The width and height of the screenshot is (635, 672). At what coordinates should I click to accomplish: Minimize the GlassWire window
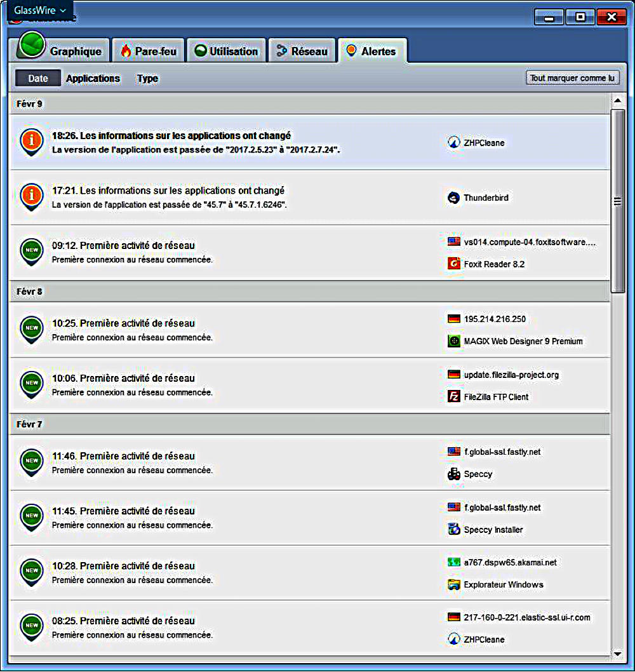[x=549, y=17]
